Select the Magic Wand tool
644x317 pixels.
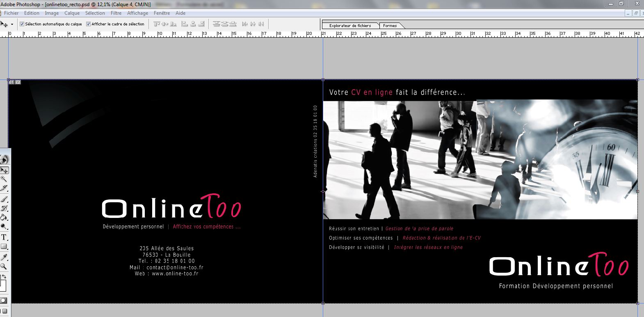pos(4,179)
